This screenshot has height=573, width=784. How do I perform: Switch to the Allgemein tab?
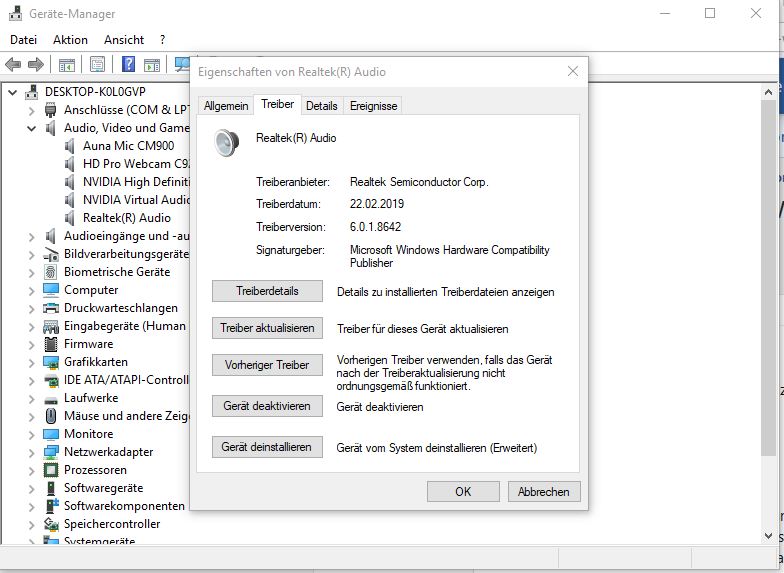(226, 106)
